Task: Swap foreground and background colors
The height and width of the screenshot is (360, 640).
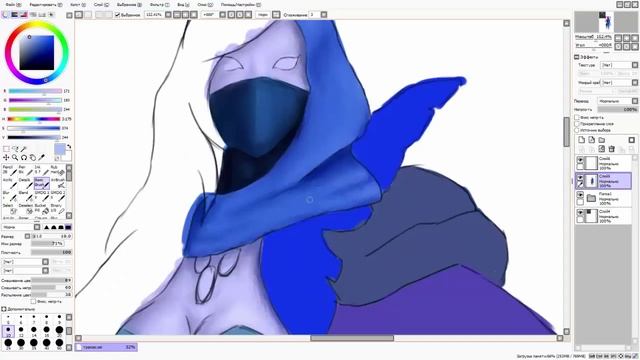Action: (69, 146)
